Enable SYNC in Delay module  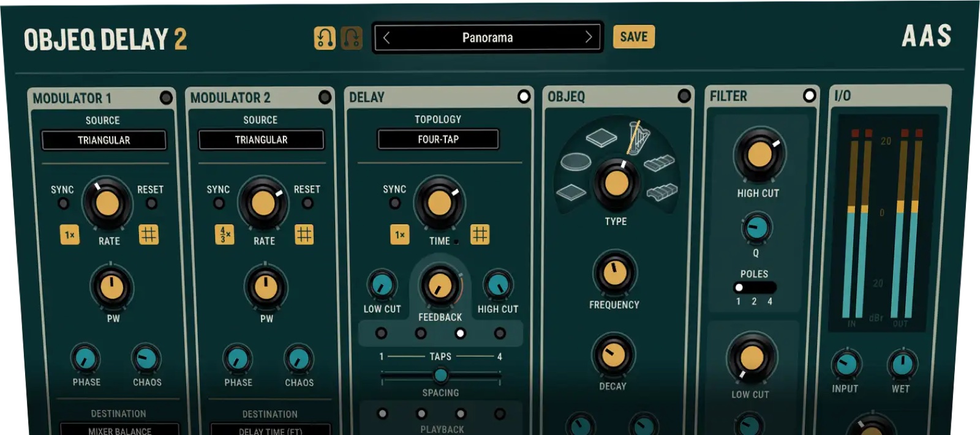click(395, 203)
